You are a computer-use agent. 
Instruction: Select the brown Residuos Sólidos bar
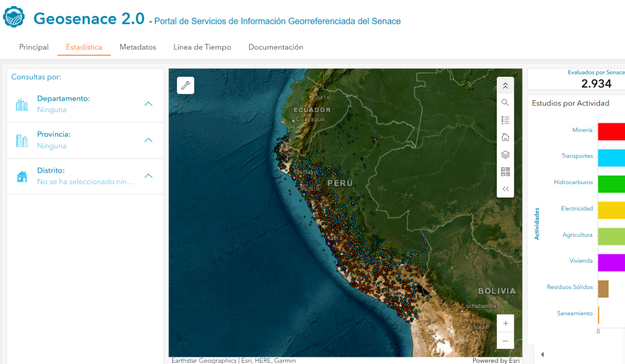(603, 289)
